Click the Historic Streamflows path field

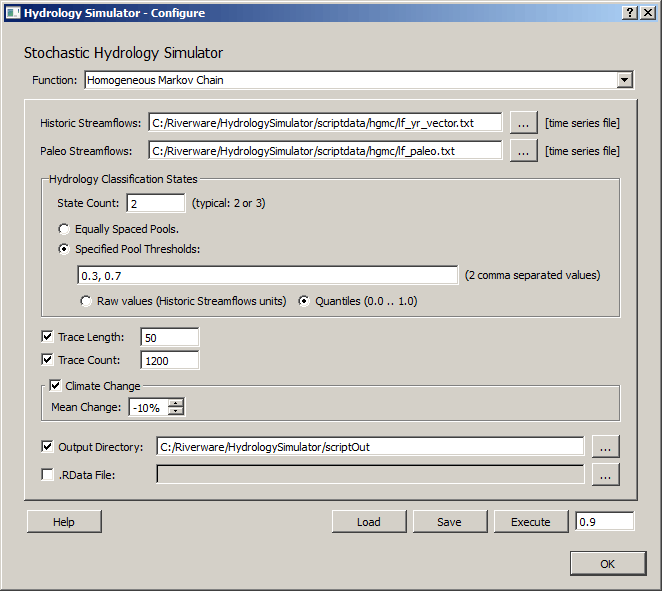[325, 123]
